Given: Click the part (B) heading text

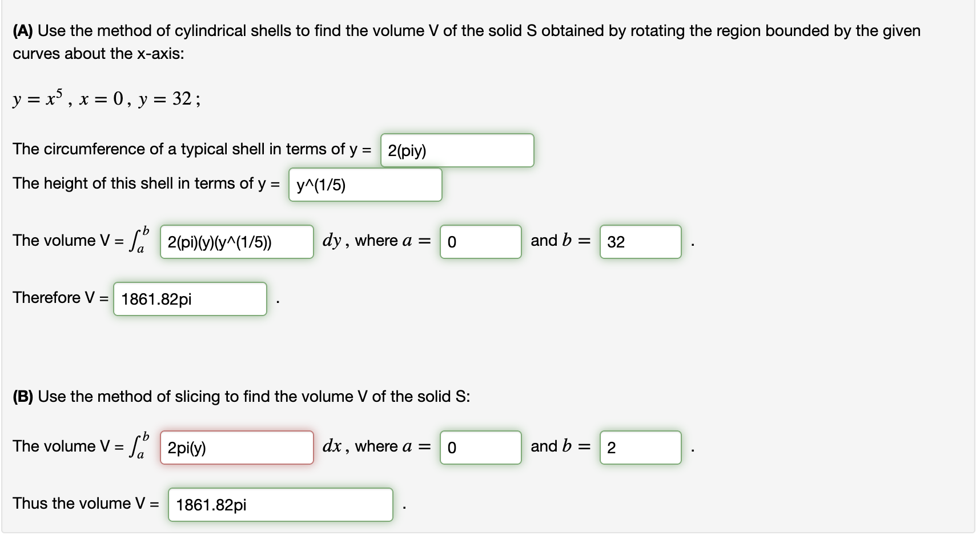Looking at the screenshot, I should (25, 396).
